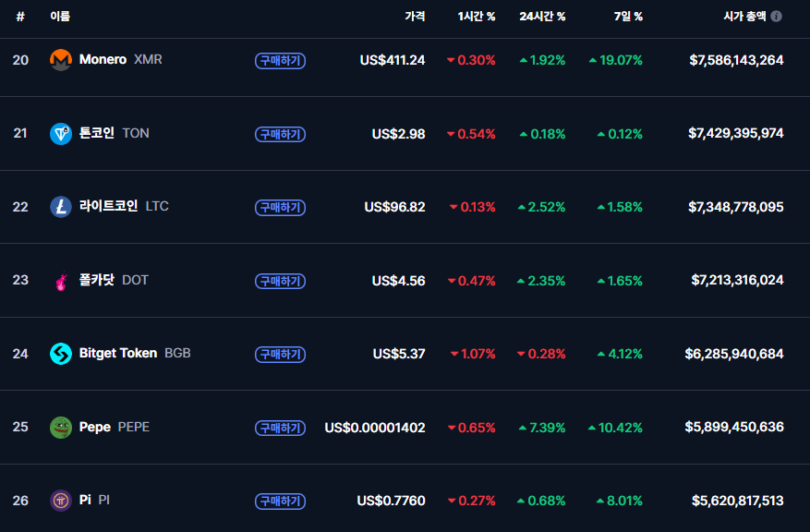
Task: Sort by the 이름 column header
Action: coord(60,17)
